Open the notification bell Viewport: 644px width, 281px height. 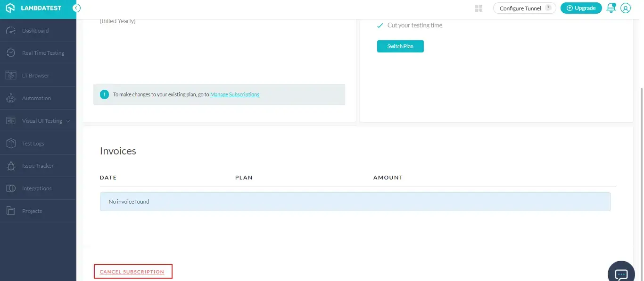point(611,8)
